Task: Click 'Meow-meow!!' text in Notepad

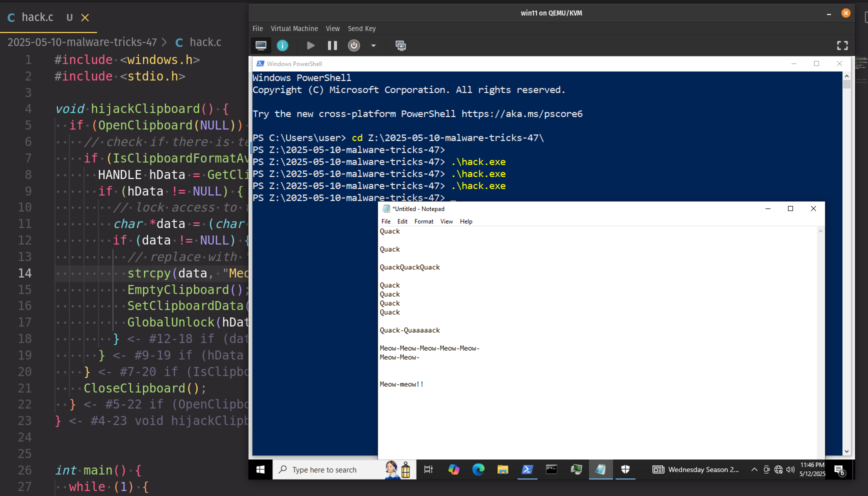Action: (401, 384)
